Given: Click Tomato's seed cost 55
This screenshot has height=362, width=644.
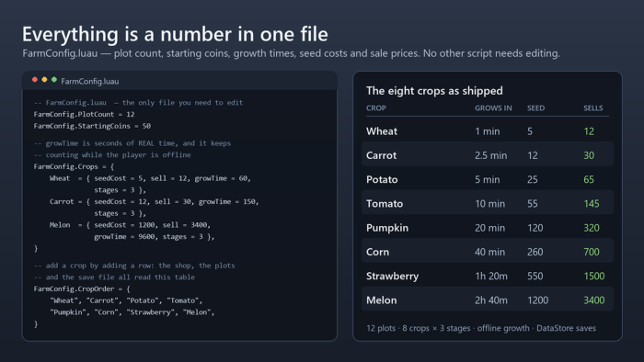Looking at the screenshot, I should coord(533,204).
